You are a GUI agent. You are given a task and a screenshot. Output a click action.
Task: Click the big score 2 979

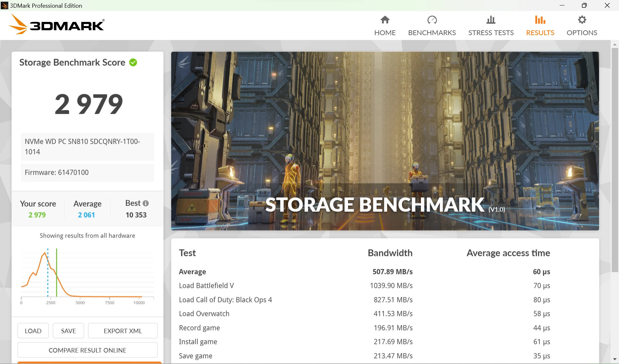click(x=89, y=104)
